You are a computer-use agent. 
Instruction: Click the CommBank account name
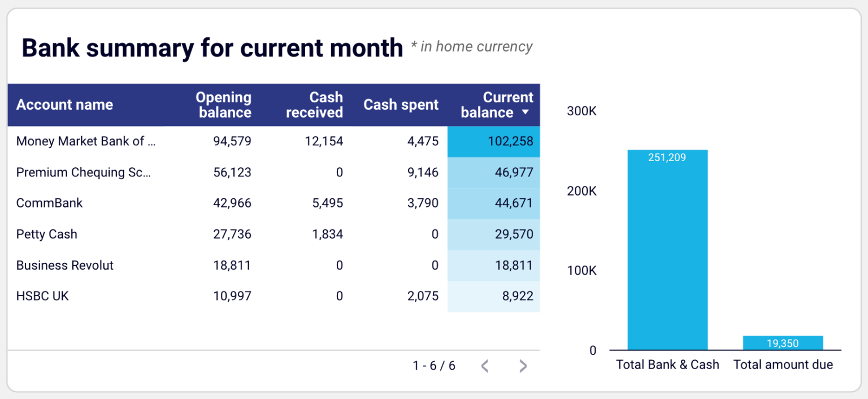tap(50, 203)
